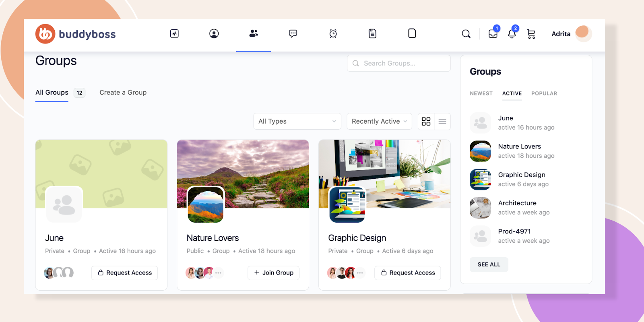
Task: Open Prod-4971 in sidebar list
Action: 514,231
